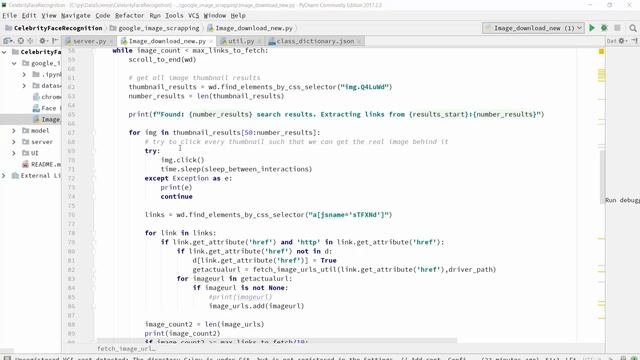The height and width of the screenshot is (360, 640).
Task: Start debugging with the green bug icon
Action: [604, 28]
